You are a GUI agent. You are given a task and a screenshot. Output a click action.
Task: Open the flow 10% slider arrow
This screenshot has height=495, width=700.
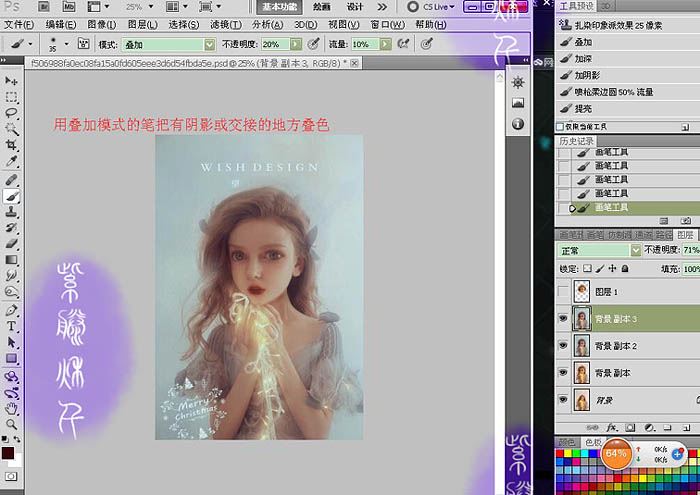[x=386, y=44]
